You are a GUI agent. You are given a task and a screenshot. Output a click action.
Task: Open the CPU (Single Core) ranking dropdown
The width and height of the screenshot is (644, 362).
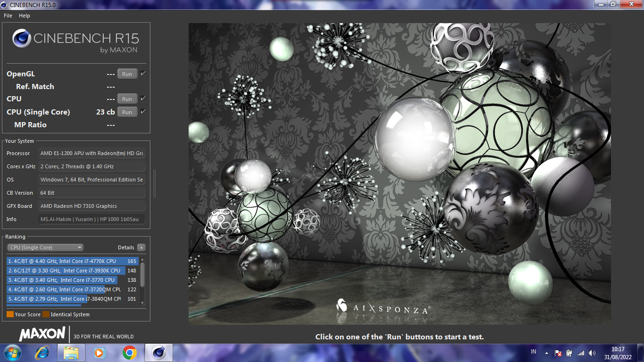point(45,247)
